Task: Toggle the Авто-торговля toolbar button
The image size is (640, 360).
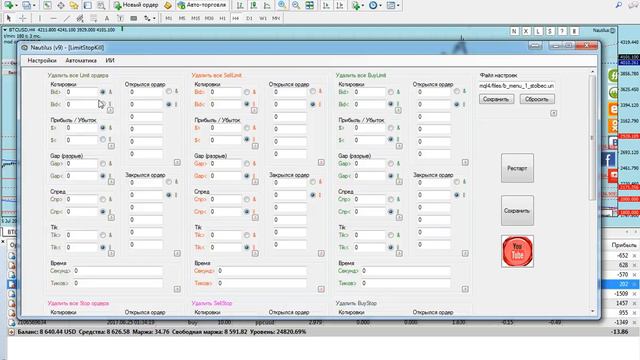Action: 202,5
